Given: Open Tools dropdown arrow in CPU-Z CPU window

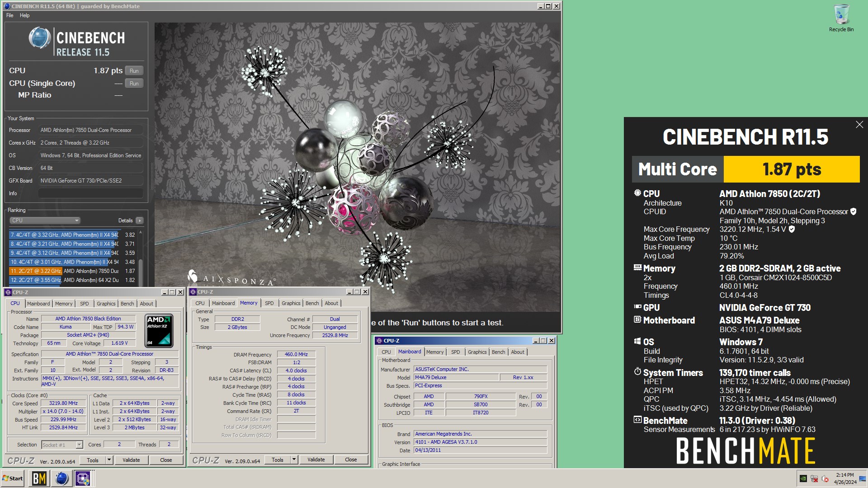Looking at the screenshot, I should pyautogui.click(x=109, y=460).
